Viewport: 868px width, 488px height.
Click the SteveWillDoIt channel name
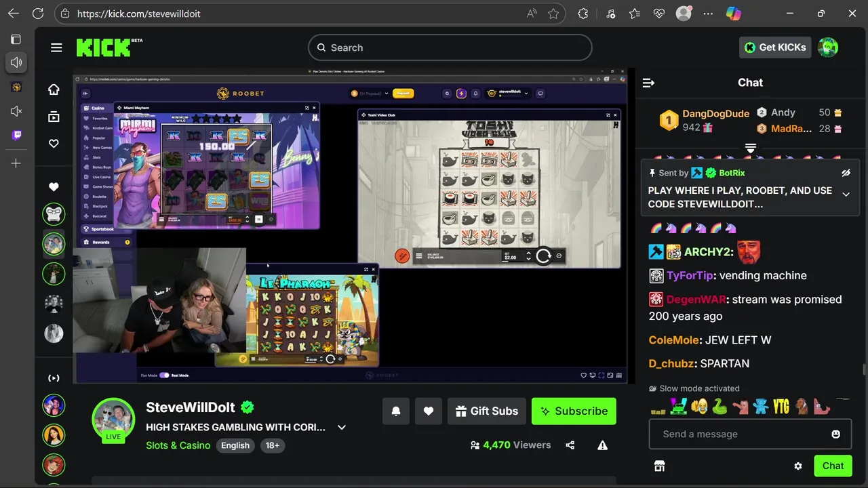pyautogui.click(x=191, y=407)
